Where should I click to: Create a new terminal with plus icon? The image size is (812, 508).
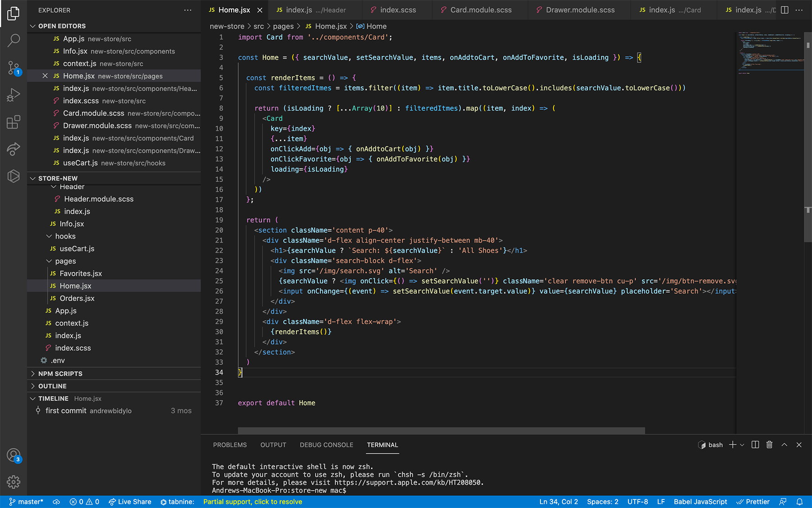coord(733,445)
